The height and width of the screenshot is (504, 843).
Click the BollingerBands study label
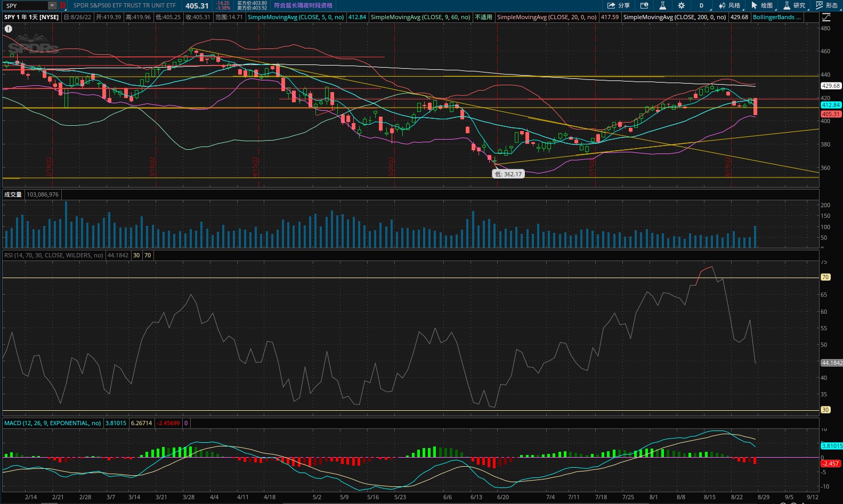(776, 17)
